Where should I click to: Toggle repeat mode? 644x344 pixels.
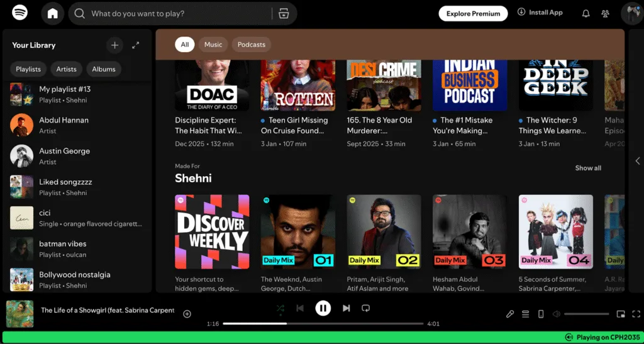pyautogui.click(x=365, y=308)
